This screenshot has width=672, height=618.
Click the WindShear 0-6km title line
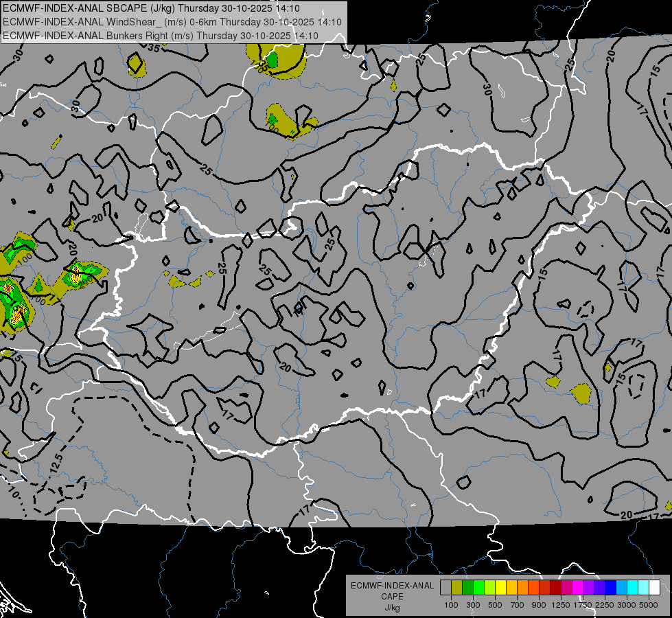point(172,22)
